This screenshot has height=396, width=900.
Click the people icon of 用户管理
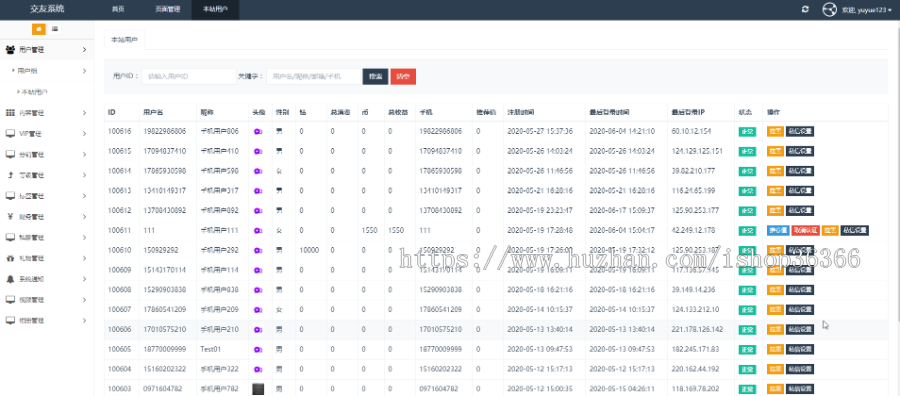[10, 50]
